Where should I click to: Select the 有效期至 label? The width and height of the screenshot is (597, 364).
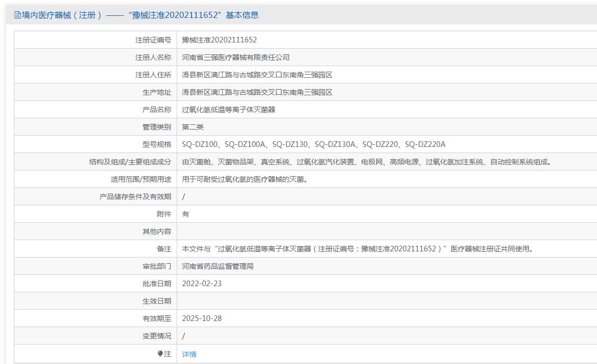click(x=157, y=318)
